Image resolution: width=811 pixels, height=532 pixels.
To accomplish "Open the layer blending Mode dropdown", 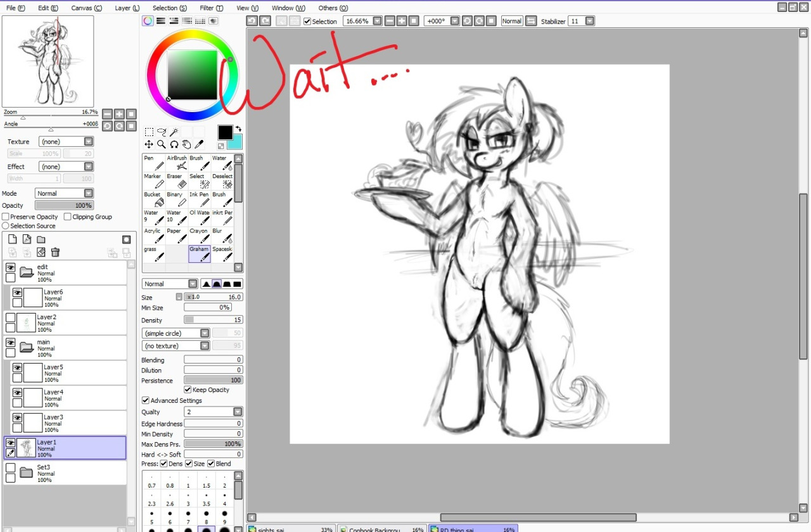I will (x=64, y=193).
